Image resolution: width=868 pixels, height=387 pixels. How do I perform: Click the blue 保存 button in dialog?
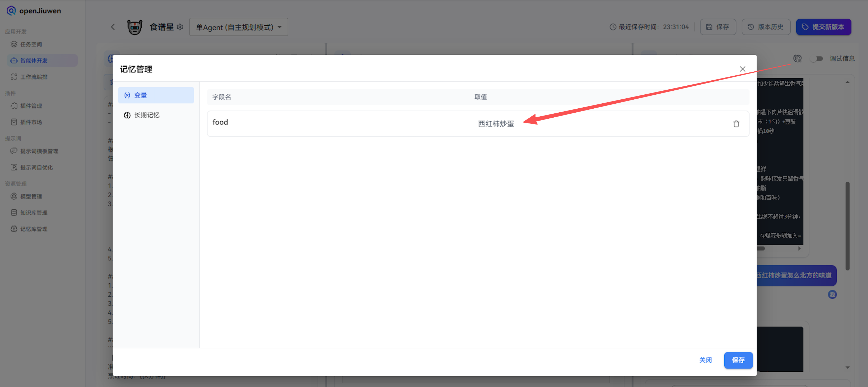click(738, 360)
